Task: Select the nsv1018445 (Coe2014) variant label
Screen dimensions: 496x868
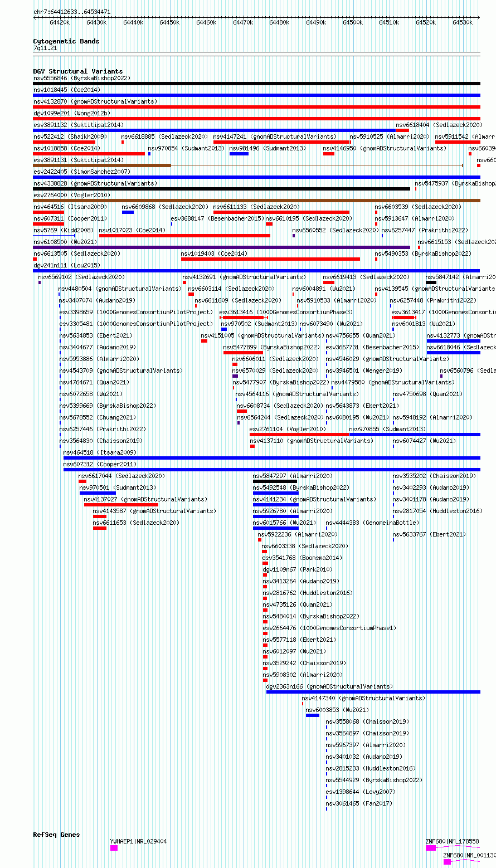Action: (67, 90)
